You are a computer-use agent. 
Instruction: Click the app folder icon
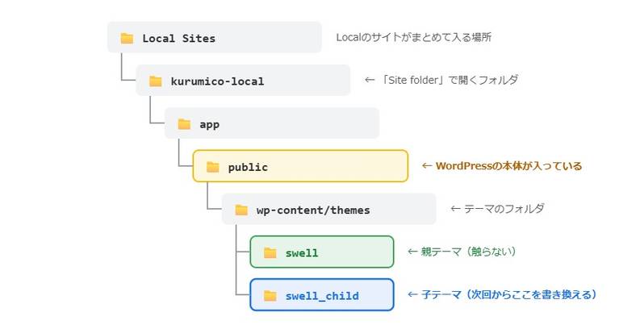(184, 124)
